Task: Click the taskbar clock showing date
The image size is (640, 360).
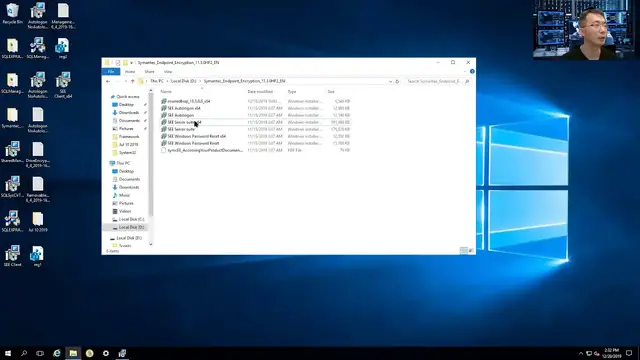Action: pos(611,353)
